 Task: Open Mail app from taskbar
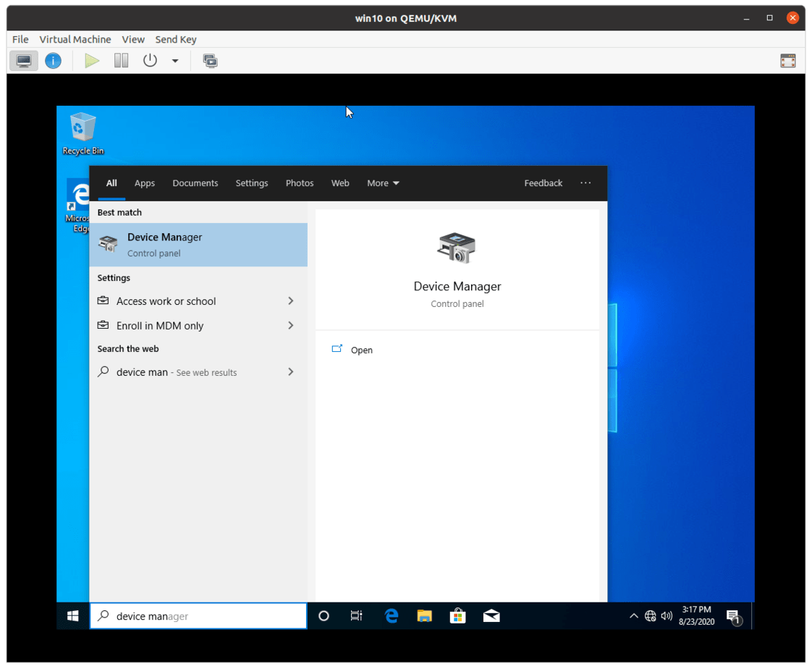coord(491,615)
